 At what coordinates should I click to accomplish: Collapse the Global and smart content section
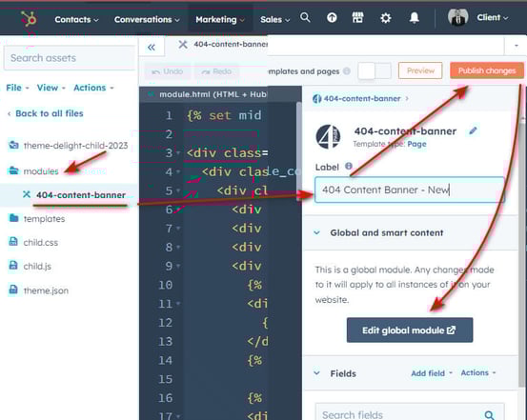click(316, 232)
